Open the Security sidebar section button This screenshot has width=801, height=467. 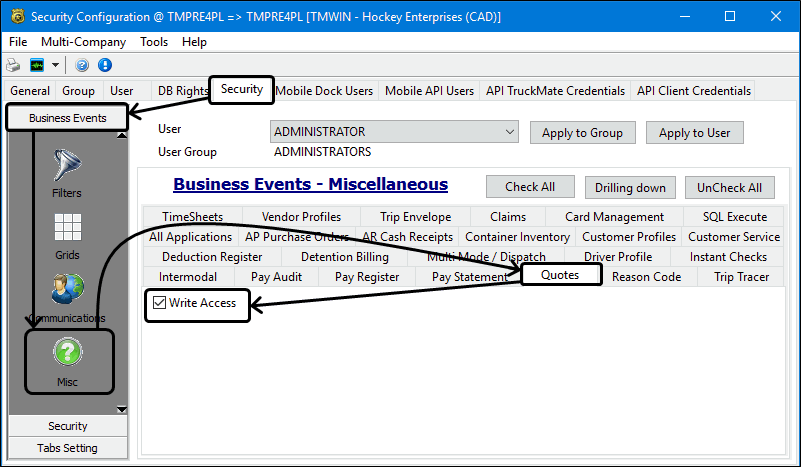point(67,426)
